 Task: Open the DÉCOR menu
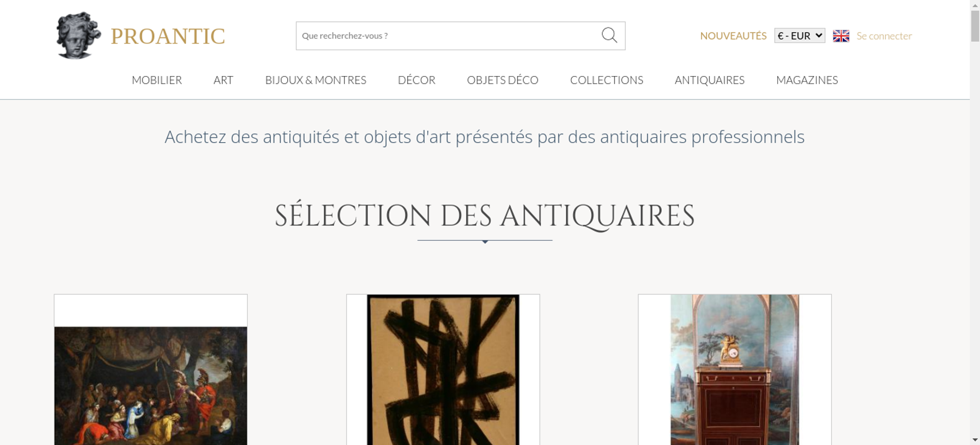click(x=416, y=80)
